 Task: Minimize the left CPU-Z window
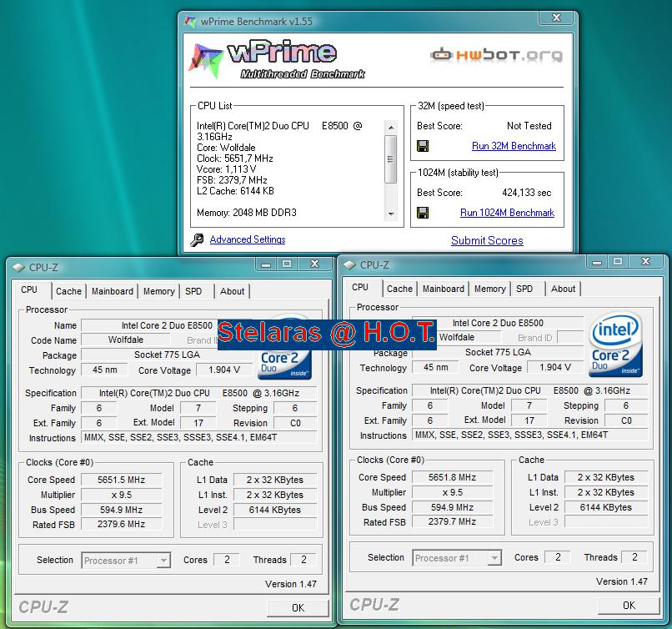[266, 264]
